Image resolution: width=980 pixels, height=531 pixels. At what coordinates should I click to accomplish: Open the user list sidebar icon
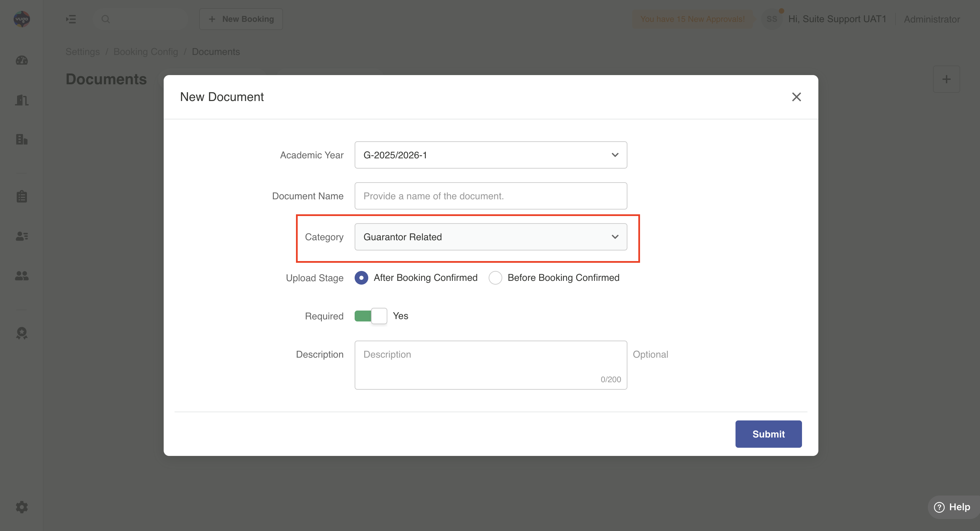coord(22,236)
